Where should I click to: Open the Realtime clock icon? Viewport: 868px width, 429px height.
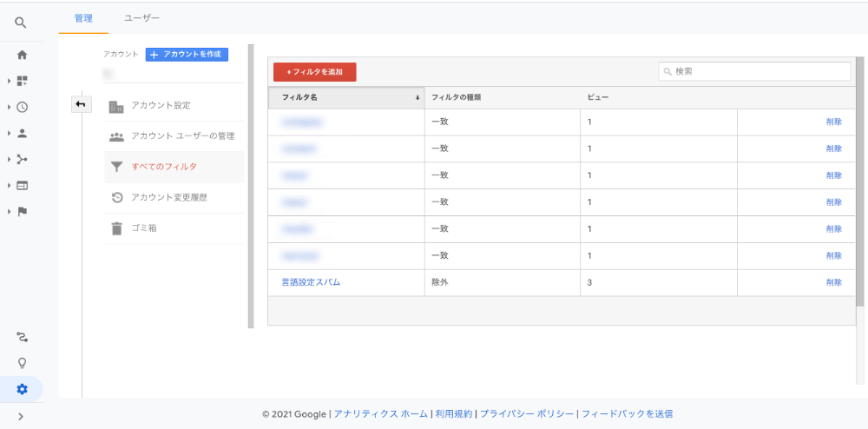(x=23, y=108)
